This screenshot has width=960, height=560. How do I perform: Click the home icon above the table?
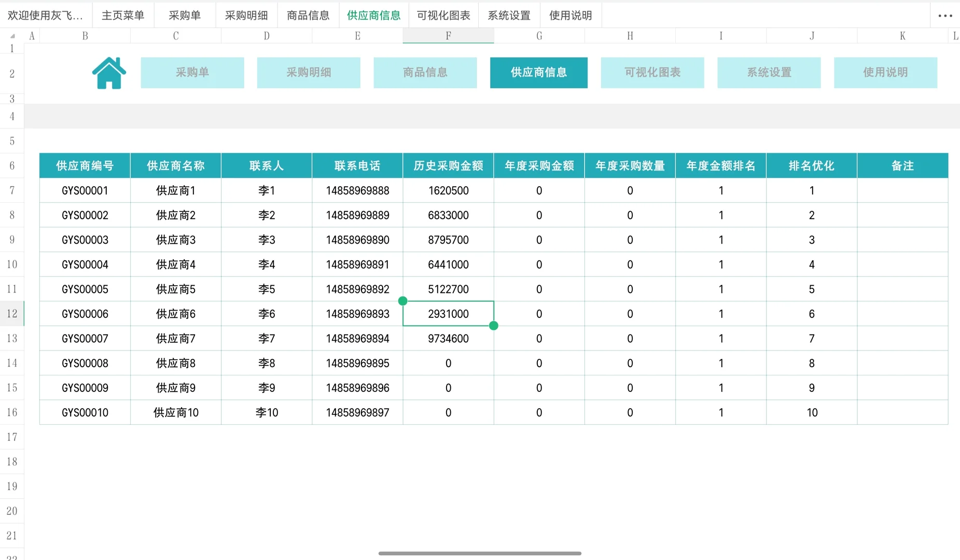108,73
